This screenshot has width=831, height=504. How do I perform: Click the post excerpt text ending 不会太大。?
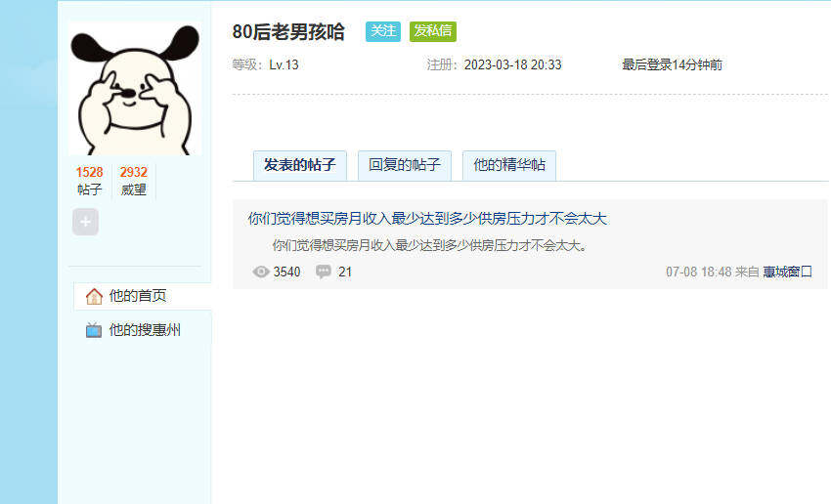coord(430,245)
